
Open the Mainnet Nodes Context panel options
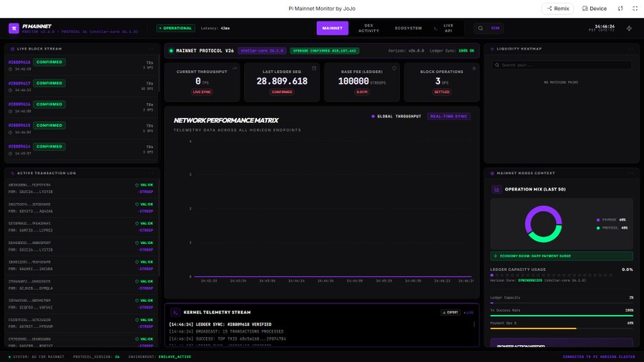[x=631, y=173]
